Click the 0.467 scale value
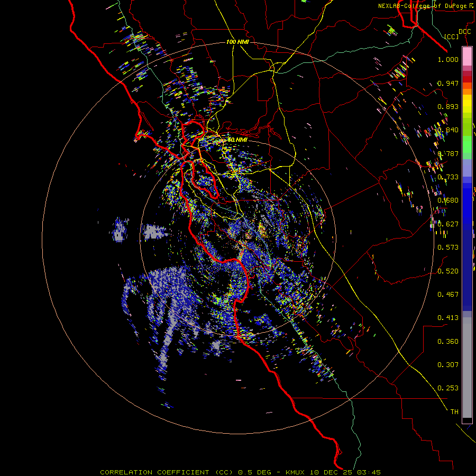The width and height of the screenshot is (476, 476). pos(448,295)
